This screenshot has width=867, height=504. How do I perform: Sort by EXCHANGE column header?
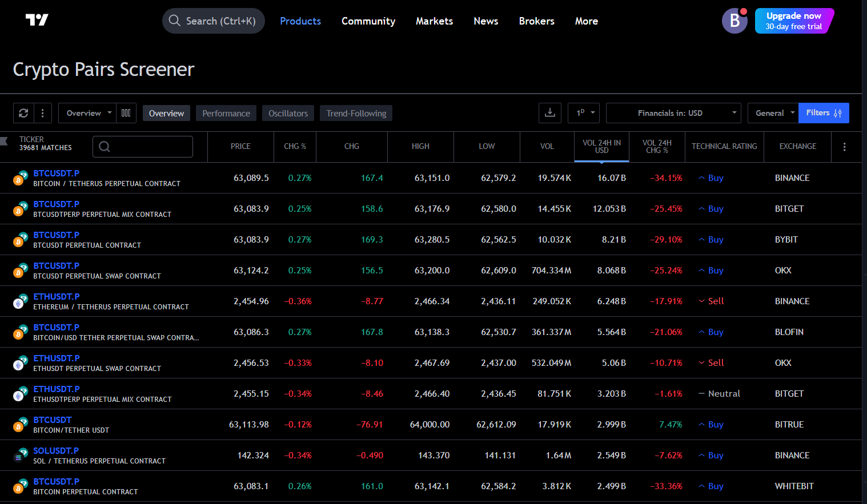tap(798, 147)
